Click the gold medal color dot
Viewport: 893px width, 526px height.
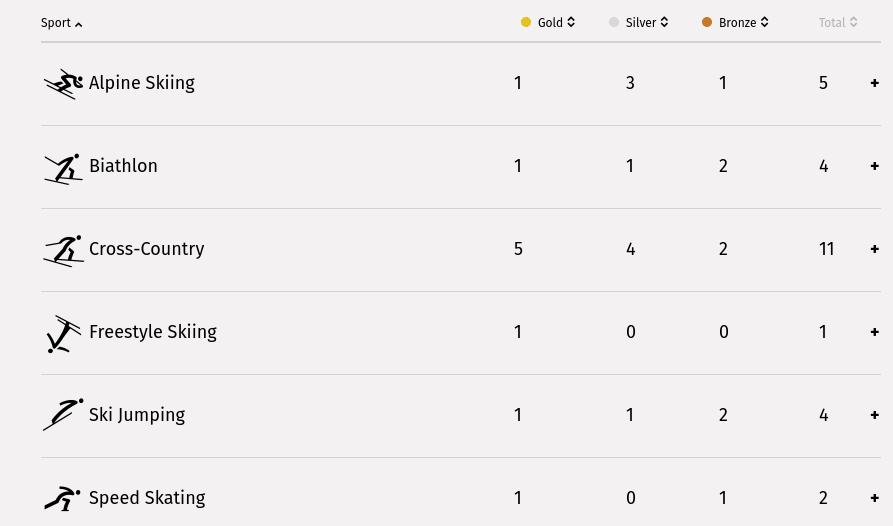coord(526,22)
